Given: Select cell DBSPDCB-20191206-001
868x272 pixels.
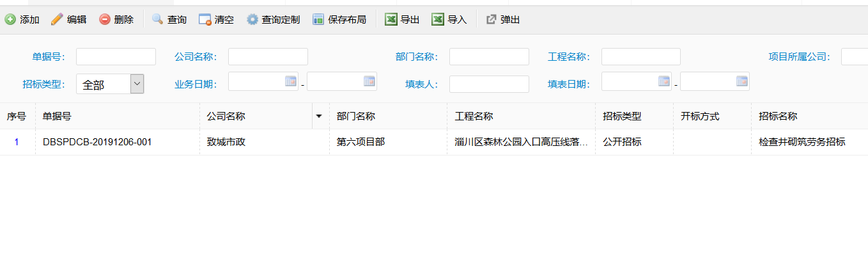Looking at the screenshot, I should (x=118, y=142).
